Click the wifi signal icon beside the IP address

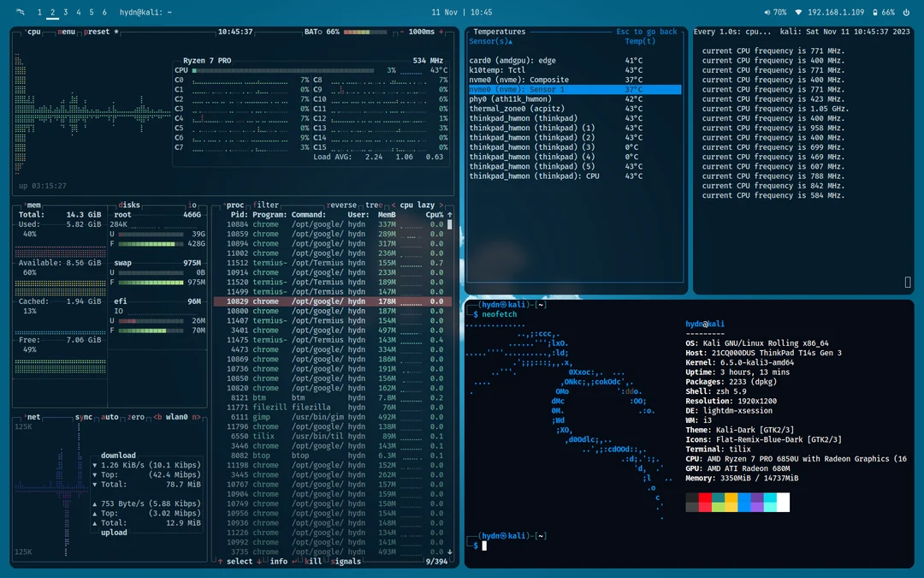[799, 11]
